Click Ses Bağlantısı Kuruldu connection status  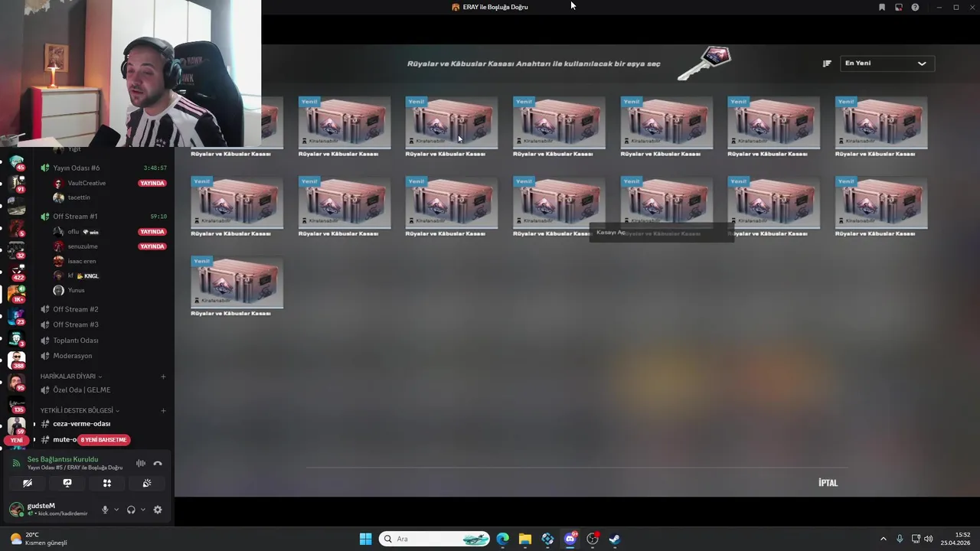(63, 459)
